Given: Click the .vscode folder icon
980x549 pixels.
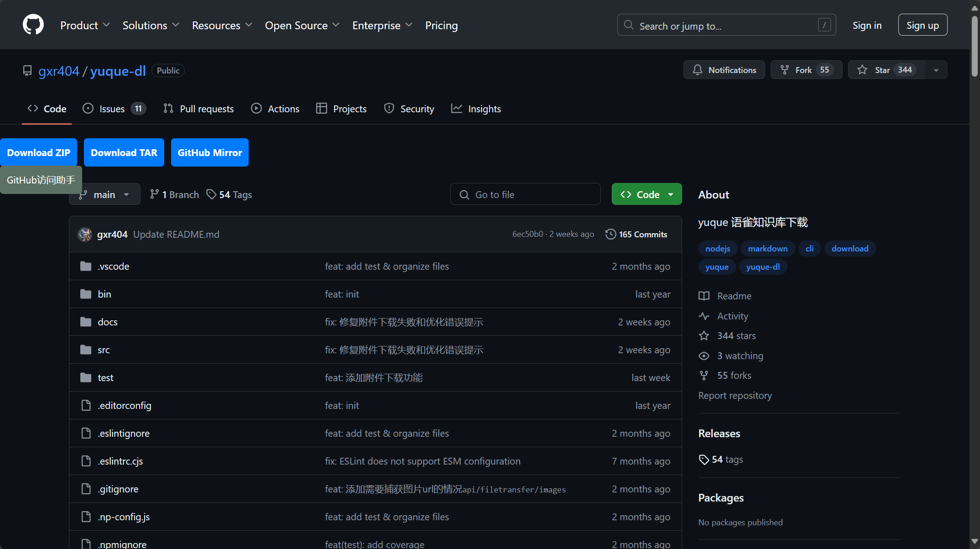Looking at the screenshot, I should (x=86, y=266).
